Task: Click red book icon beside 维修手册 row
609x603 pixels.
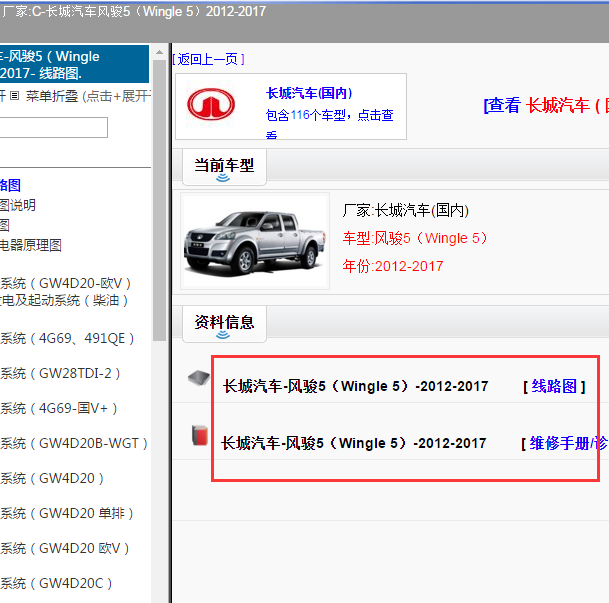Action: coord(200,435)
